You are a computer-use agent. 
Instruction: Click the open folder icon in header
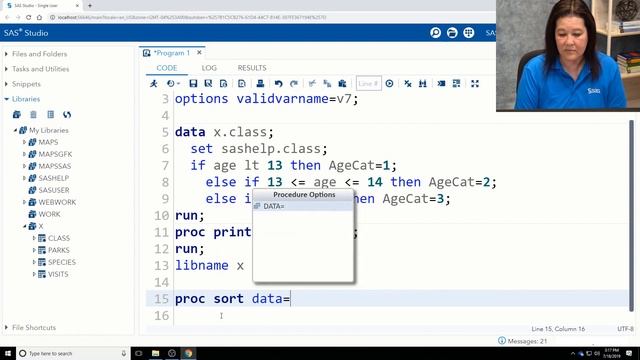(452, 33)
